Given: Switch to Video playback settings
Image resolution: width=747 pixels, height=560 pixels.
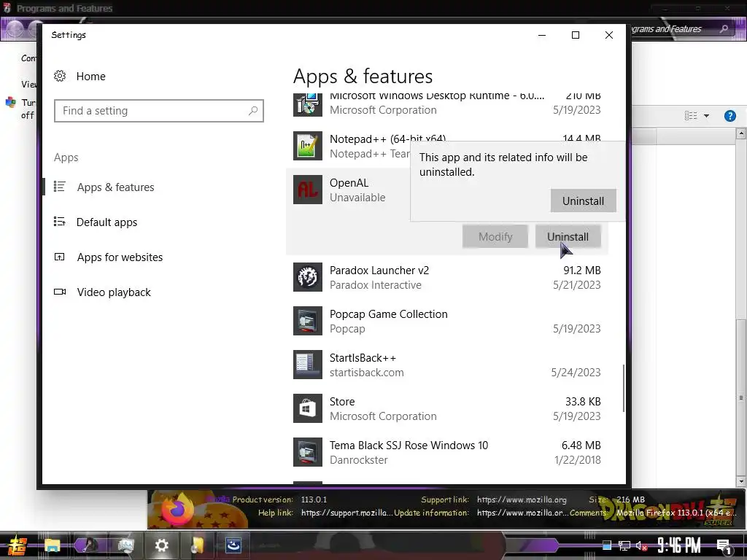Looking at the screenshot, I should [114, 292].
